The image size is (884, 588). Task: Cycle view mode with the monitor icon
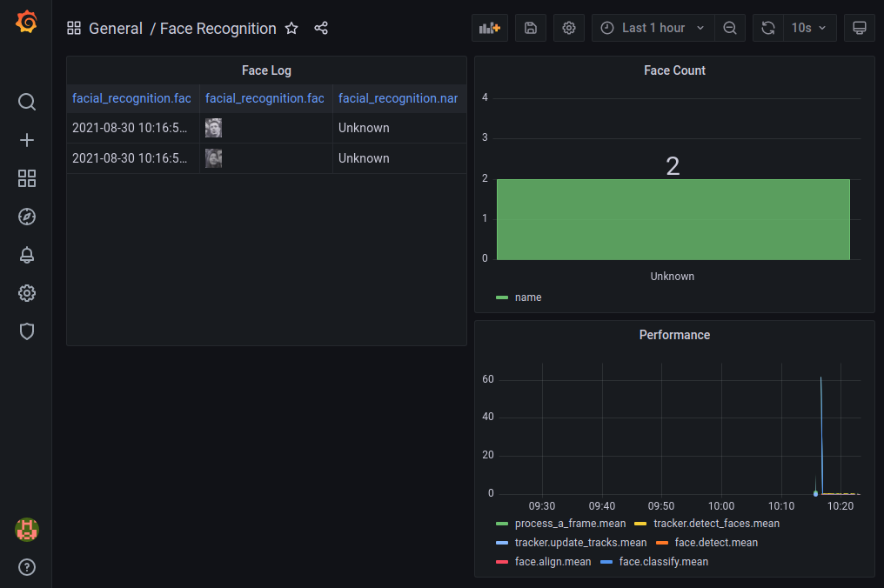coord(859,28)
